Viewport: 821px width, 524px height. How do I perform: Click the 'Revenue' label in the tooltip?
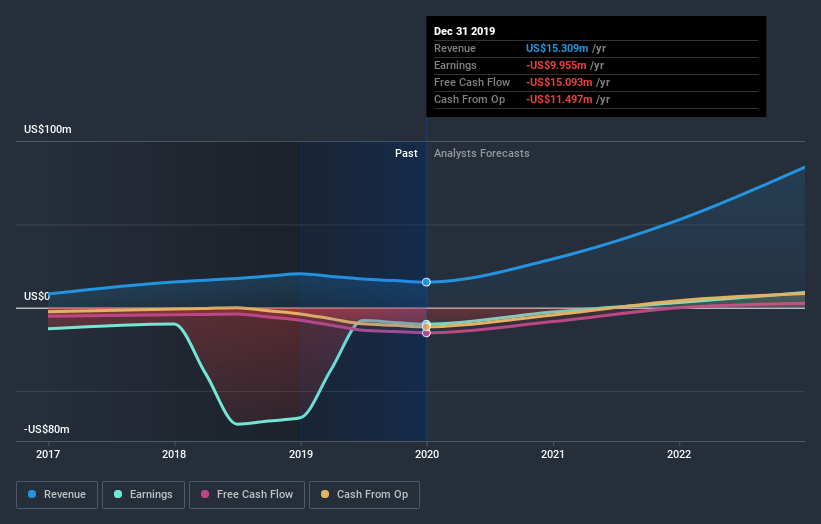(454, 48)
